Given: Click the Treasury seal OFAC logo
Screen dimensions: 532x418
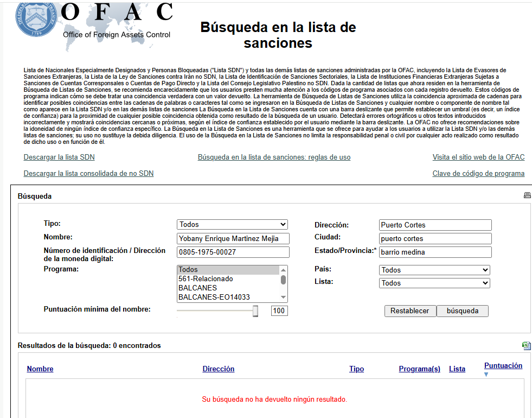Looking at the screenshot, I should point(35,19).
